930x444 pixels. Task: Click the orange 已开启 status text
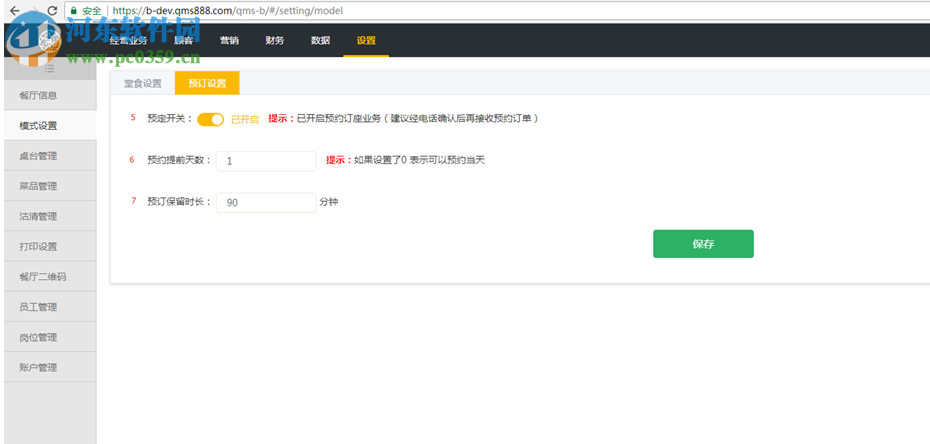[245, 119]
